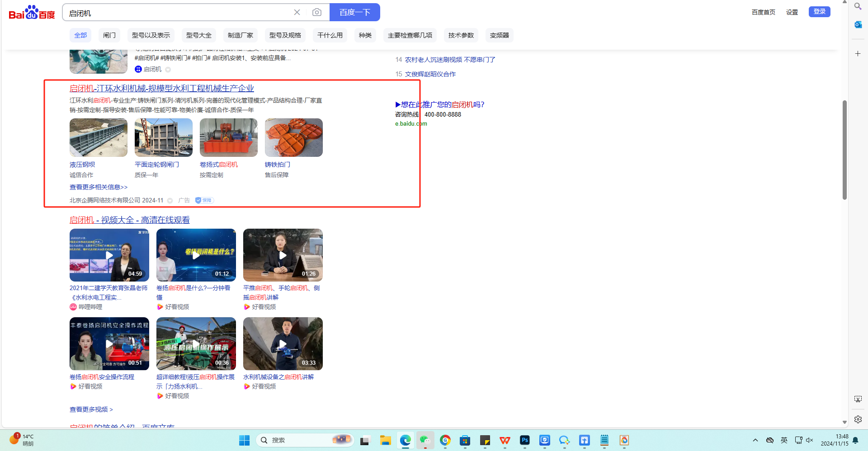Select the 型号以及表示 filter tab
The width and height of the screenshot is (868, 451).
[151, 35]
